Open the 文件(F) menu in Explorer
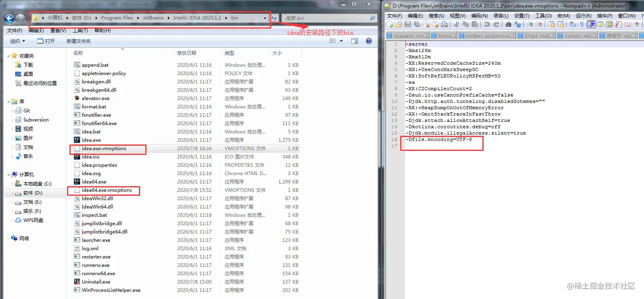This screenshot has width=644, height=299. click(15, 31)
